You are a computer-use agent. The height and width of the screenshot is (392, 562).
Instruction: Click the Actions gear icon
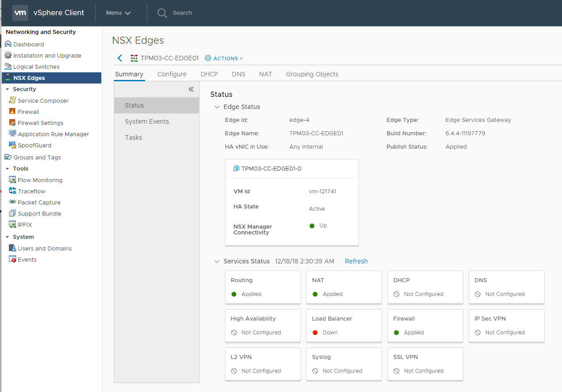point(208,58)
